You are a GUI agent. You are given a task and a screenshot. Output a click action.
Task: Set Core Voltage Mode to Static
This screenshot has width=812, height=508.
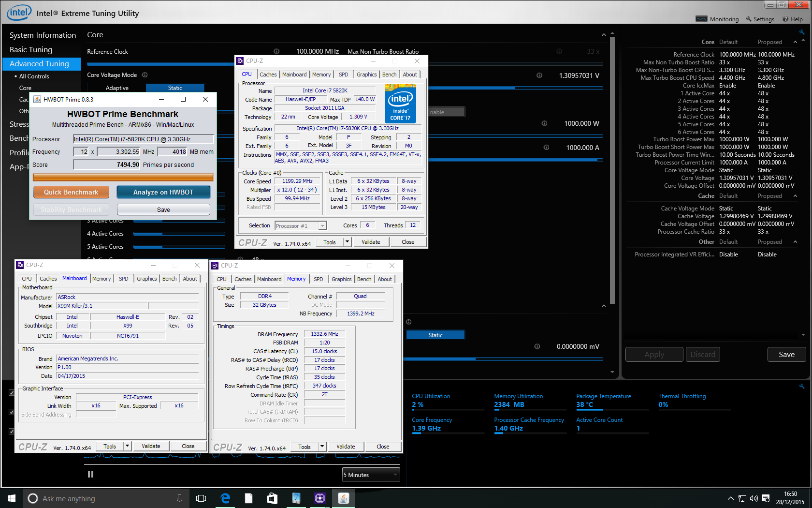click(175, 88)
